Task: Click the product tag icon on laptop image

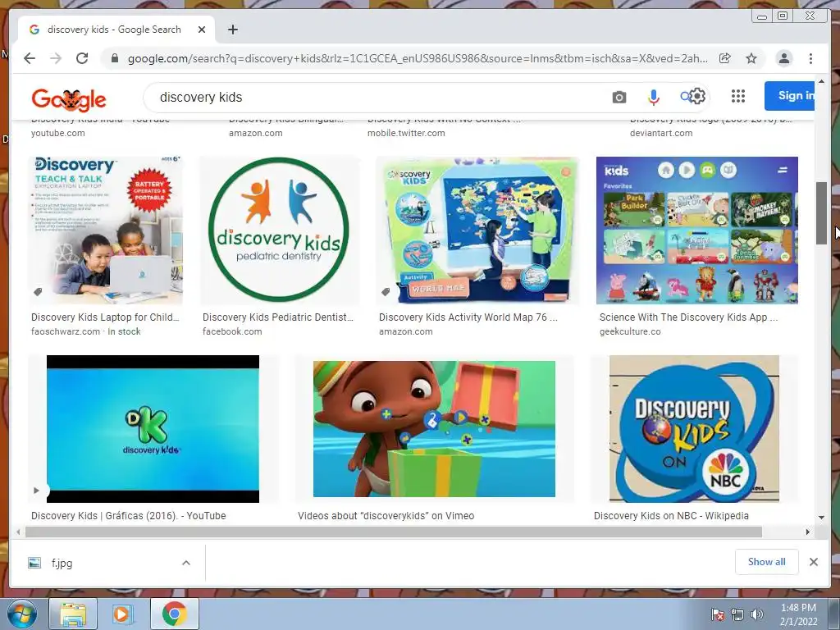Action: click(38, 292)
